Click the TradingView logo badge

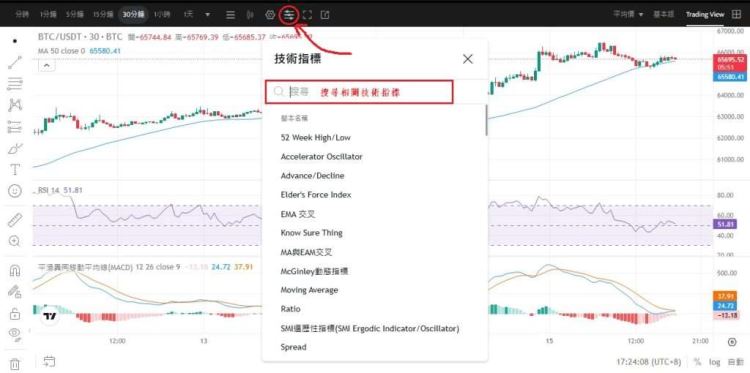click(x=50, y=316)
